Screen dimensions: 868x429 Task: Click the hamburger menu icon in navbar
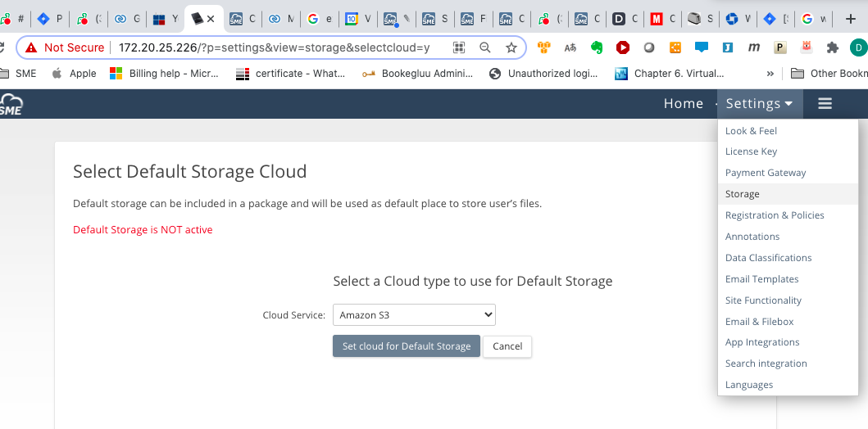click(825, 103)
